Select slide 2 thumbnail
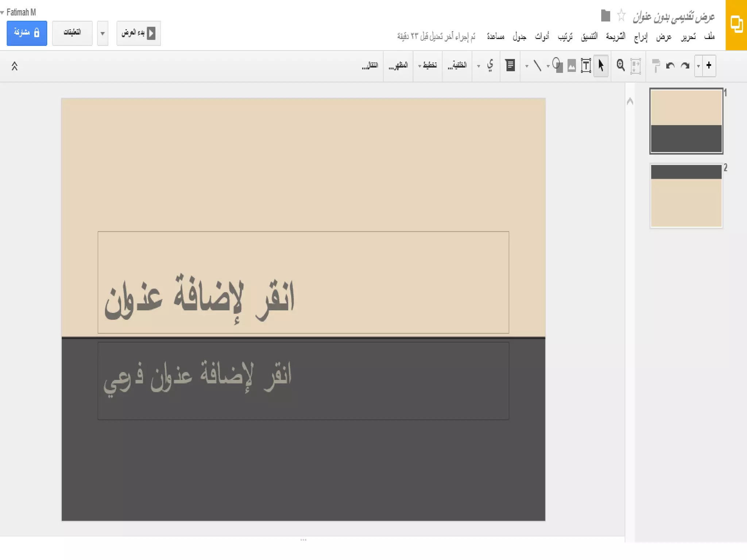The height and width of the screenshot is (560, 747). [x=686, y=196]
